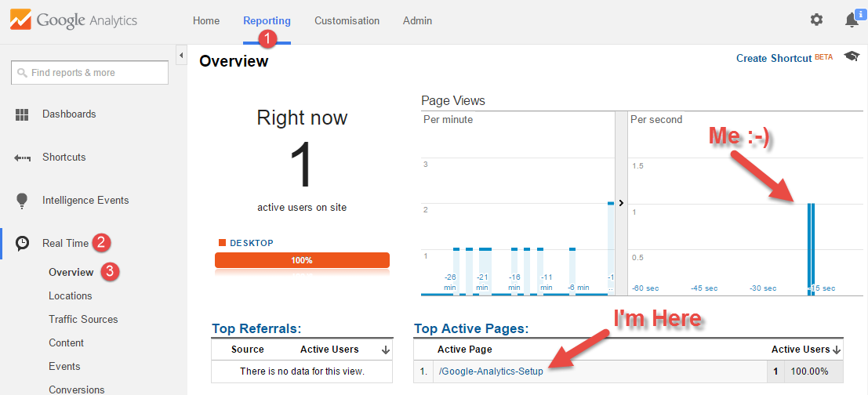Focus the Find reports & more field
Screen dimensions: 868x395
89,72
